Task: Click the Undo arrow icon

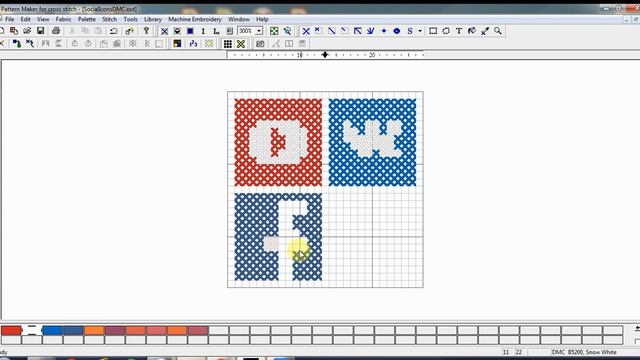Action: point(114,31)
